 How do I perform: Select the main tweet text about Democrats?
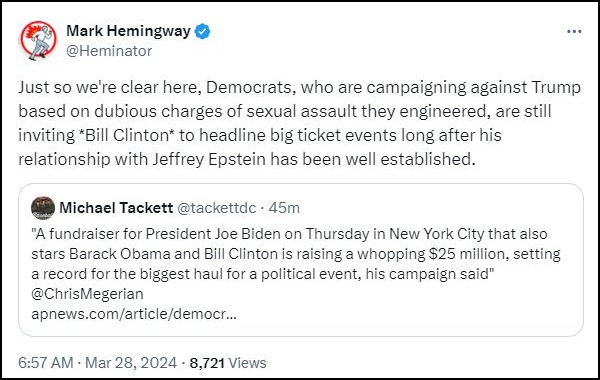(300, 123)
